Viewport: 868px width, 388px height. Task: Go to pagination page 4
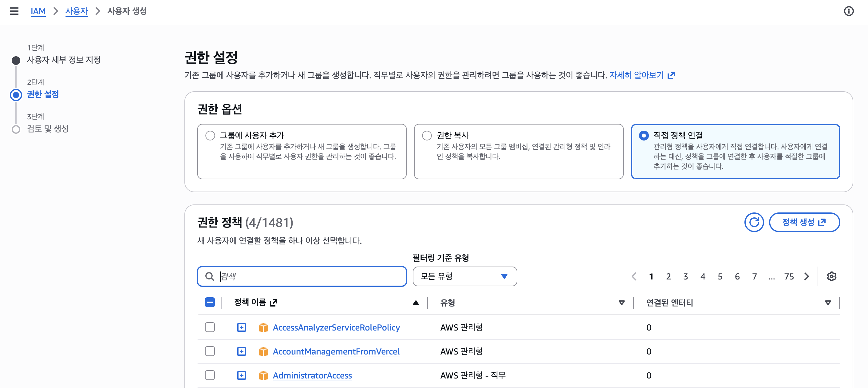(x=703, y=276)
